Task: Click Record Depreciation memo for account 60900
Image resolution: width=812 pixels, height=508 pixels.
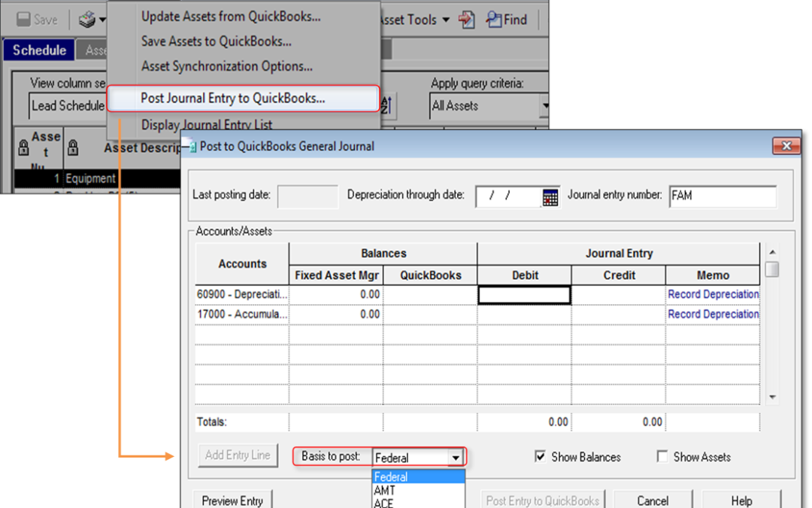Action: click(713, 294)
